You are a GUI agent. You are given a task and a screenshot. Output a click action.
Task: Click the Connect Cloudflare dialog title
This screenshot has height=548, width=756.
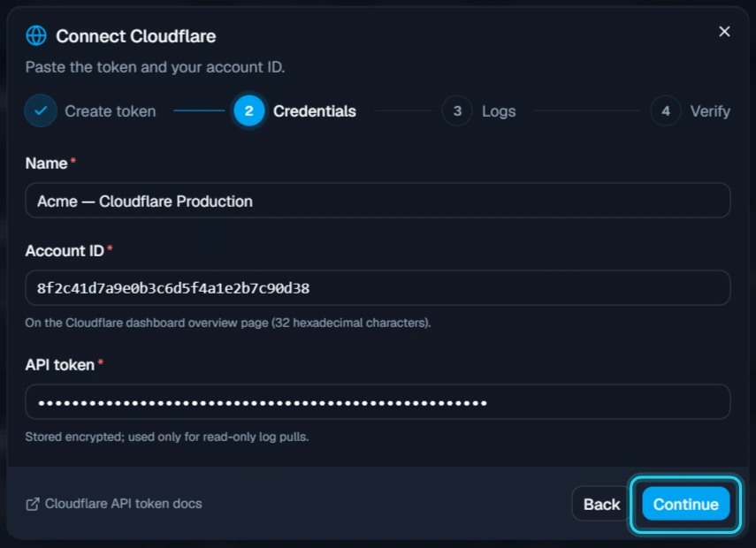point(136,36)
